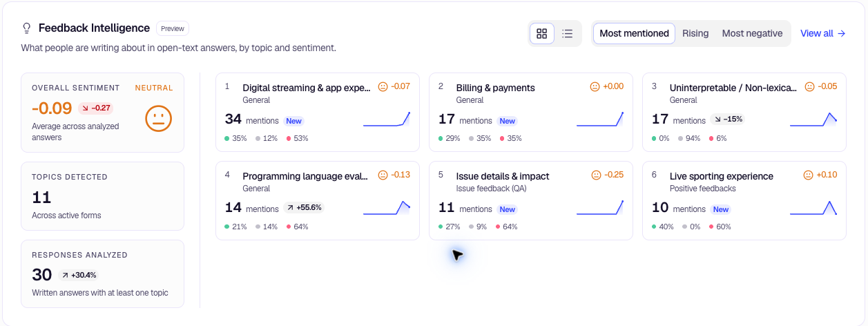Click the New badge beside 10 mentions
This screenshot has width=868, height=326.
(721, 209)
